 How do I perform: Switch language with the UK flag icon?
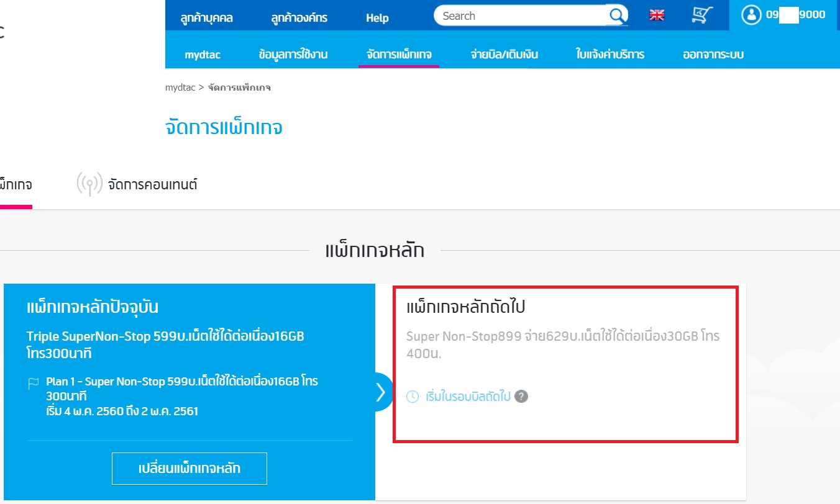pos(657,16)
